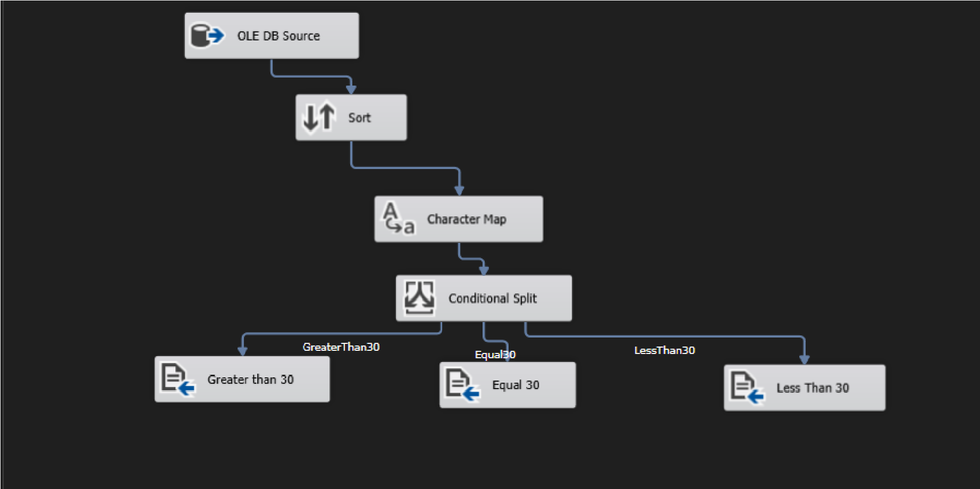Viewport: 980px width, 489px height.
Task: Select the Sort component's up-down arrows icon
Action: click(317, 117)
